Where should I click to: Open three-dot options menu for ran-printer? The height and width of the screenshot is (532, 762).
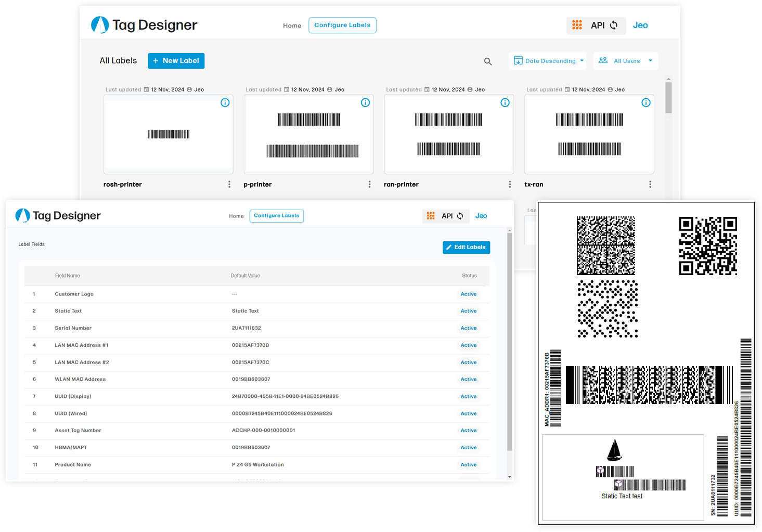coord(510,185)
